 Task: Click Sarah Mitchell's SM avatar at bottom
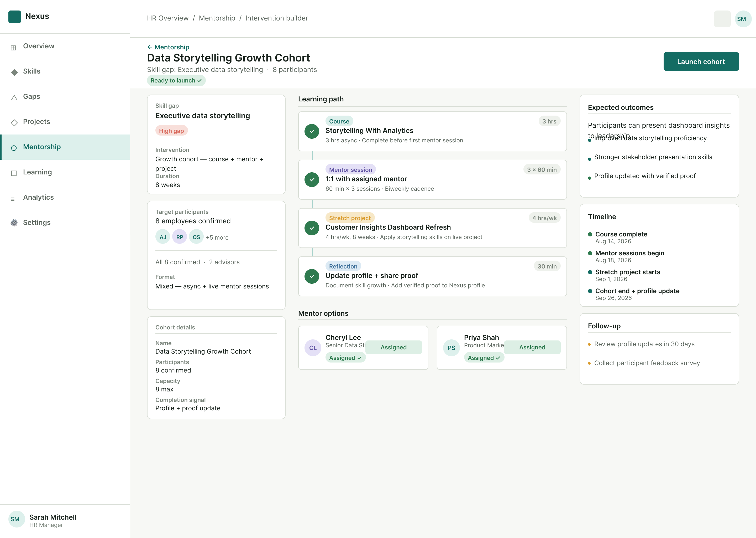tap(17, 519)
